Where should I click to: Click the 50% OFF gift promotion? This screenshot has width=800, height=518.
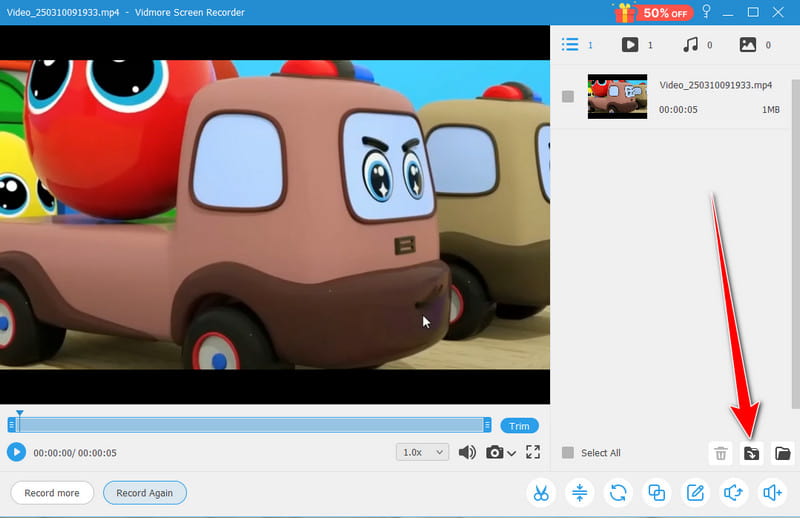coord(654,12)
